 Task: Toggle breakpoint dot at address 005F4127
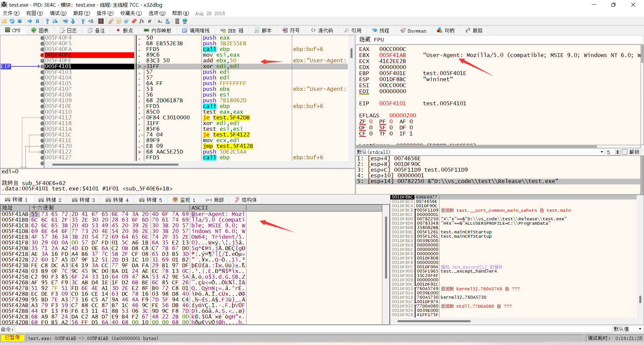tap(42, 158)
